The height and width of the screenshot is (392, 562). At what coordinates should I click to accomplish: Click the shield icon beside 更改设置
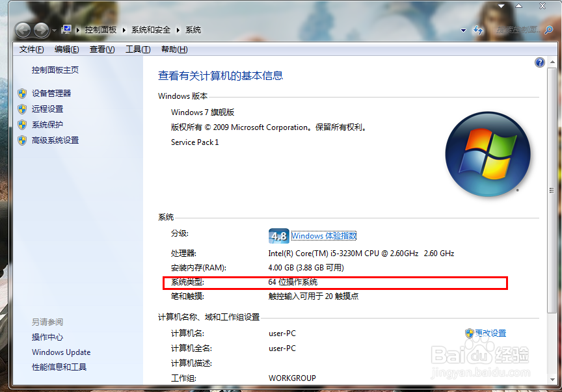(x=469, y=333)
